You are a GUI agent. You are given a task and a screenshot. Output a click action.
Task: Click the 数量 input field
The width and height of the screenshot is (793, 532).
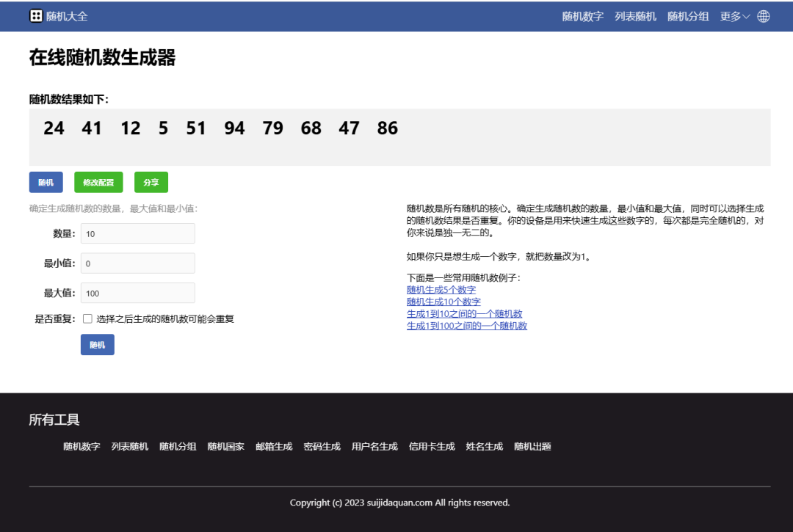pyautogui.click(x=137, y=233)
